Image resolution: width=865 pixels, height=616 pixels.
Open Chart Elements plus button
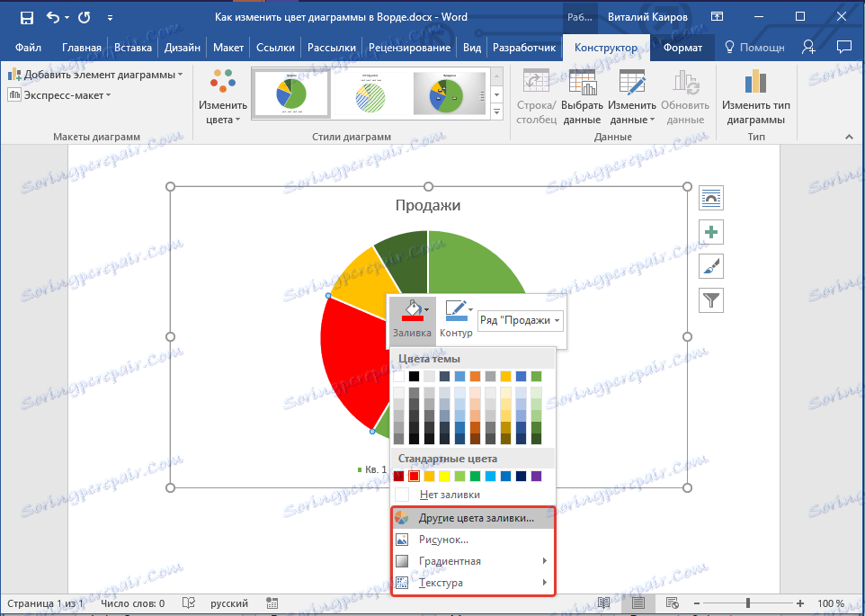tap(711, 232)
